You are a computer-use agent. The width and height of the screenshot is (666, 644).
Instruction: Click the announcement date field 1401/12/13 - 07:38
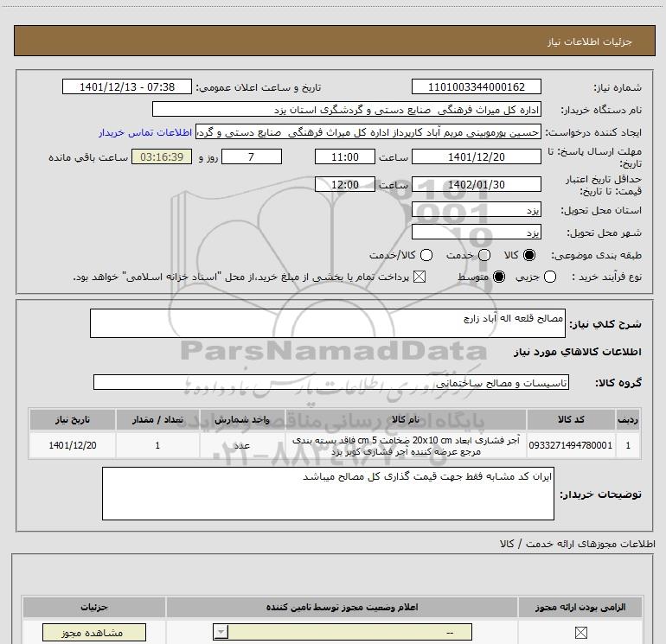(127, 86)
